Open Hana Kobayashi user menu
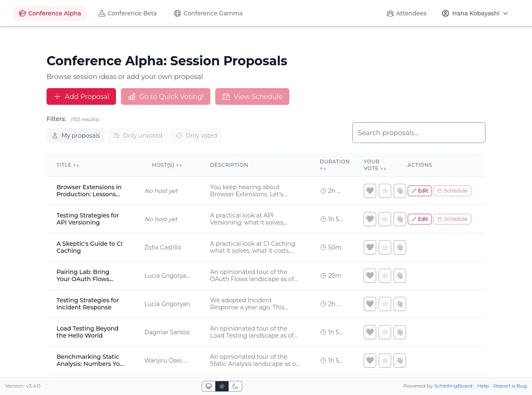This screenshot has width=532, height=395. [x=475, y=13]
